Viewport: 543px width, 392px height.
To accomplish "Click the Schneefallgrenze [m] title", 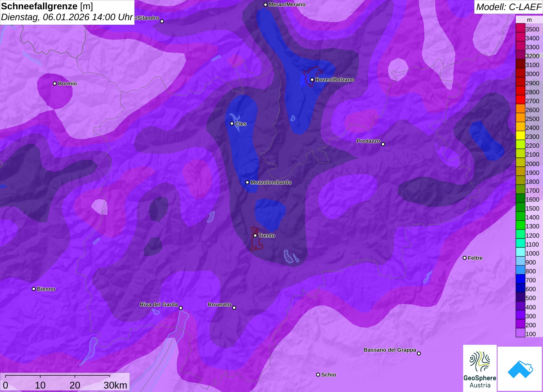I will 47,6.
